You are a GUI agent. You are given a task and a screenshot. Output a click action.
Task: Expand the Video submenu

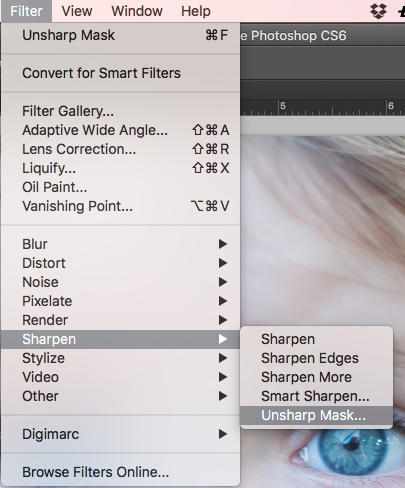coord(120,377)
